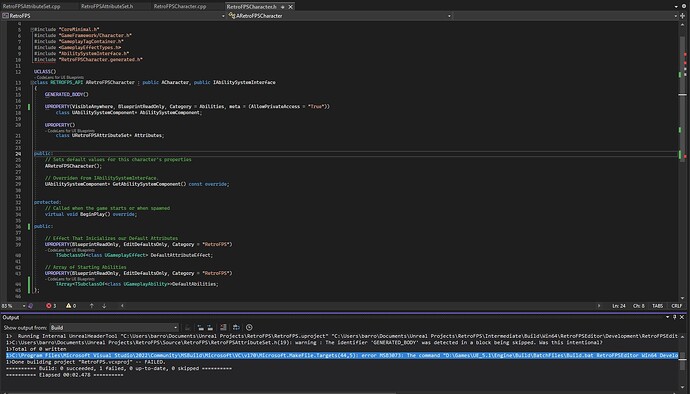Go to next message in Output
The width and height of the screenshot is (690, 394).
click(210, 327)
